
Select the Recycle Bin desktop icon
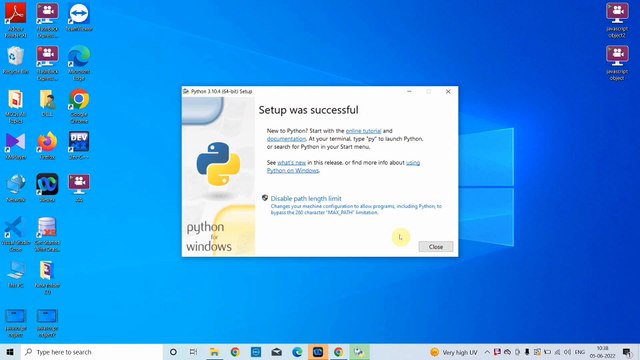click(16, 60)
